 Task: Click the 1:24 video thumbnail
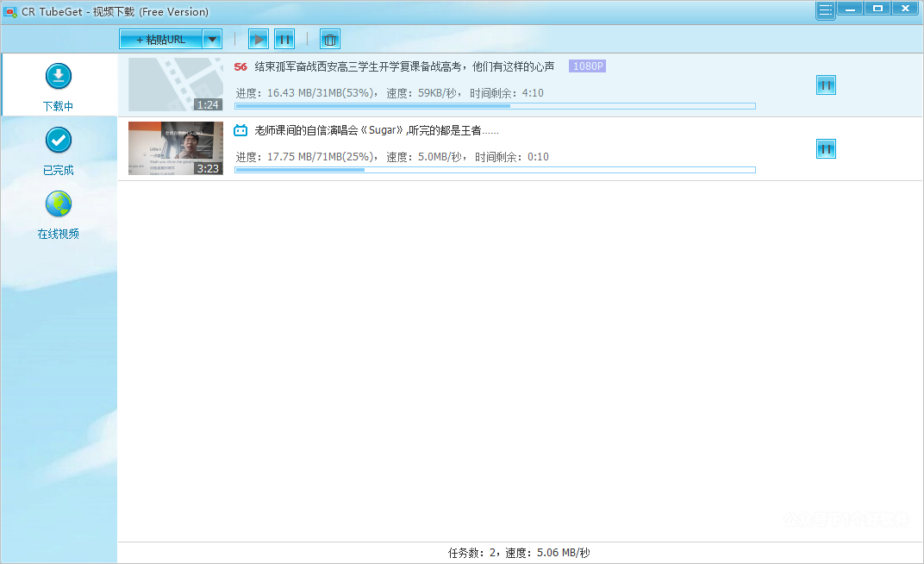click(x=175, y=85)
